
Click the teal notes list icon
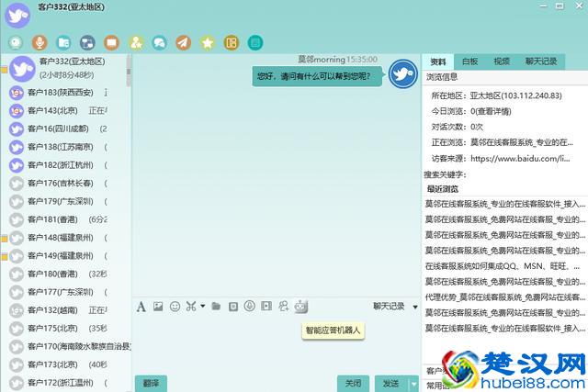pos(255,43)
